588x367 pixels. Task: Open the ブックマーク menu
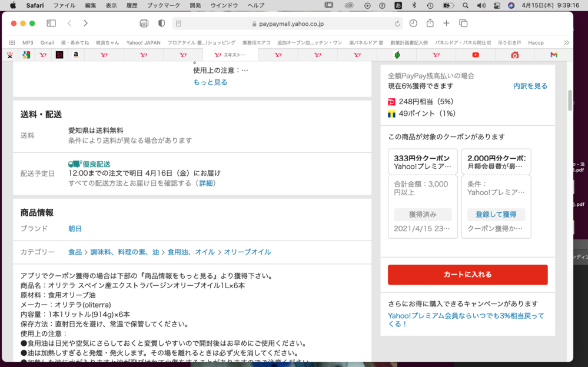click(164, 5)
